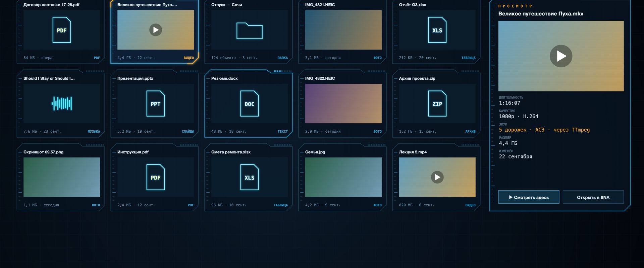644x268 pixels.
Task: Click the file name Инструкция.pdf
Action: click(x=133, y=152)
